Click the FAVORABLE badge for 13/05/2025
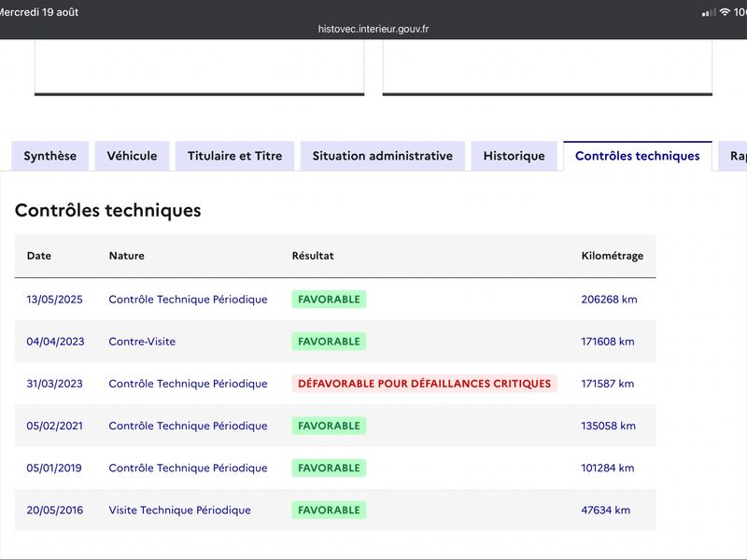 pyautogui.click(x=330, y=300)
